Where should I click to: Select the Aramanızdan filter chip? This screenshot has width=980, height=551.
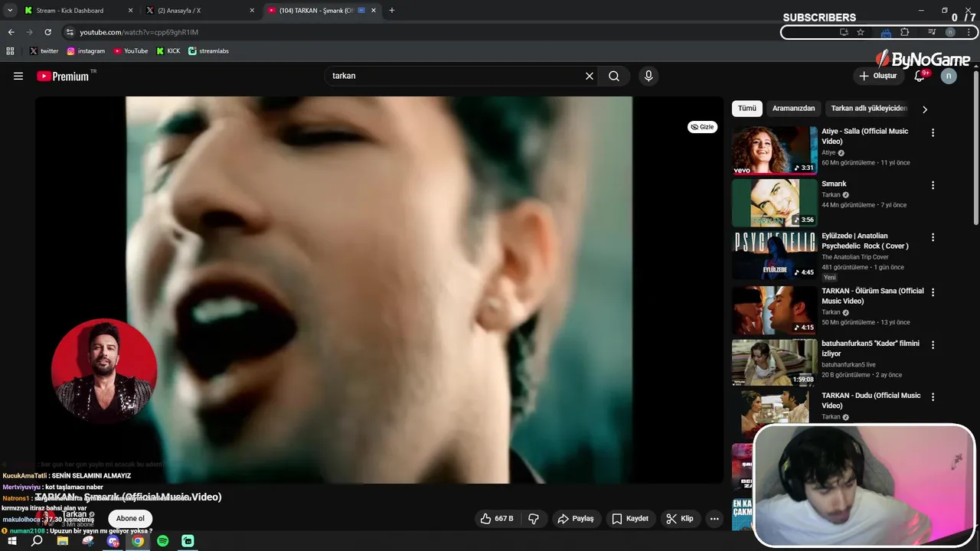pos(793,109)
